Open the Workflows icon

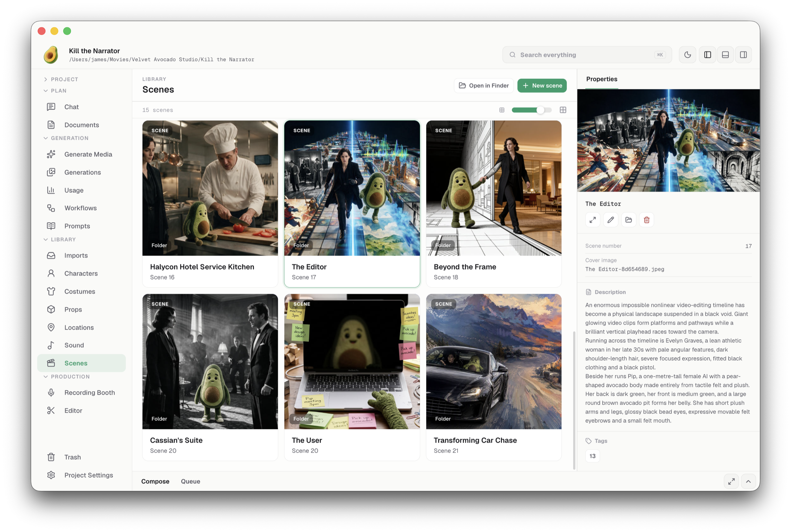pos(51,208)
